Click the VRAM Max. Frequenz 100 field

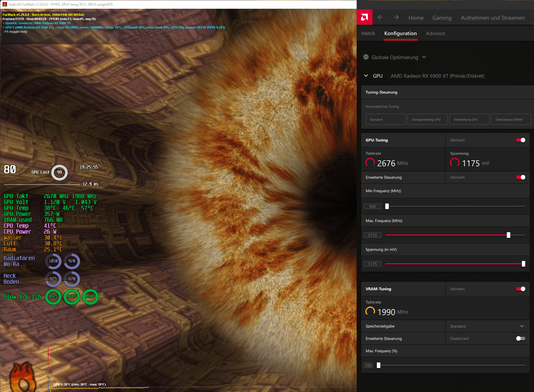tap(368, 365)
